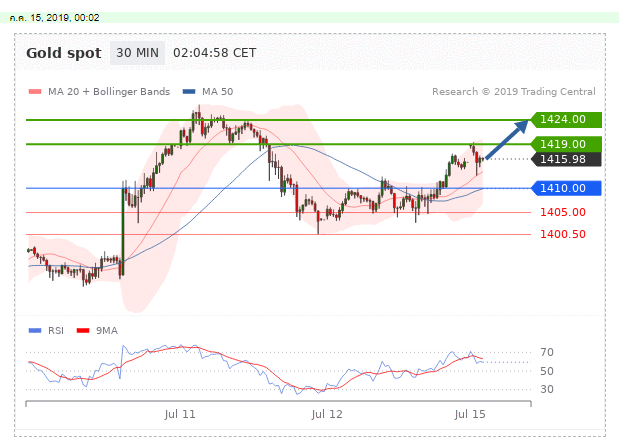
Task: Click the RSI 70 level label
Action: [547, 352]
